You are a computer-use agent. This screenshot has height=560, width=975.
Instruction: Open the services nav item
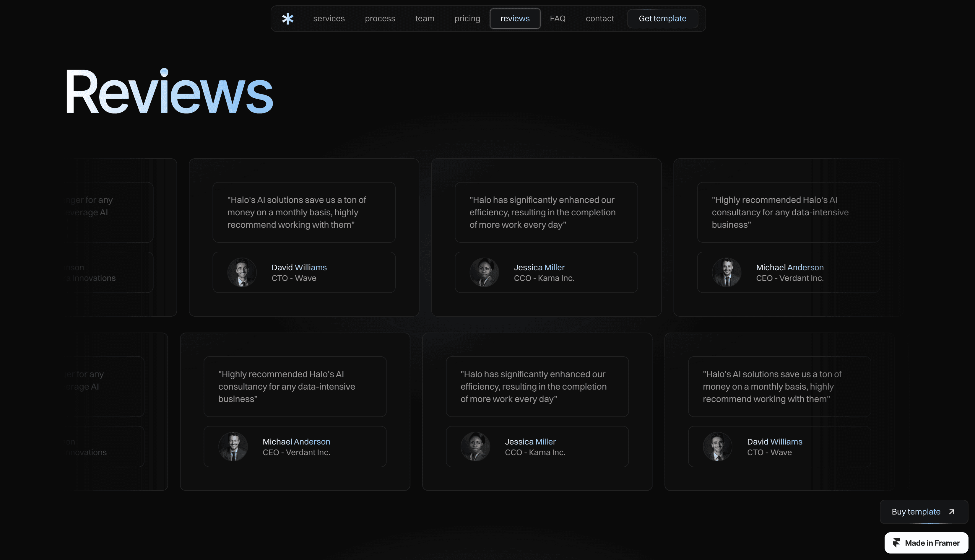coord(329,19)
